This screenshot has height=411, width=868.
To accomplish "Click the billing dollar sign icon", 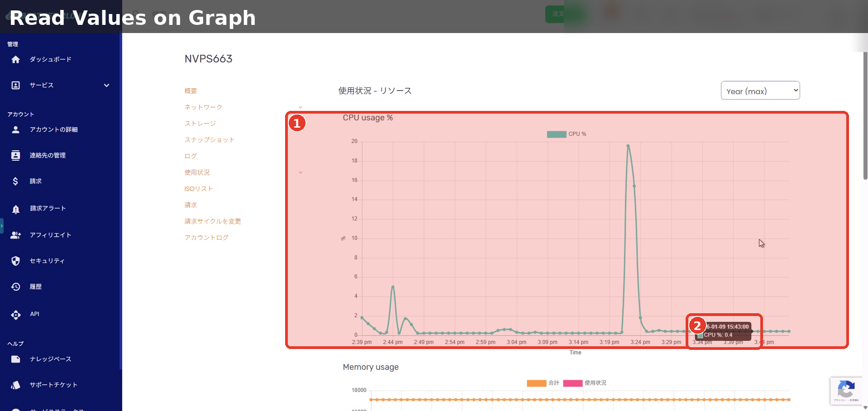I will click(x=16, y=181).
